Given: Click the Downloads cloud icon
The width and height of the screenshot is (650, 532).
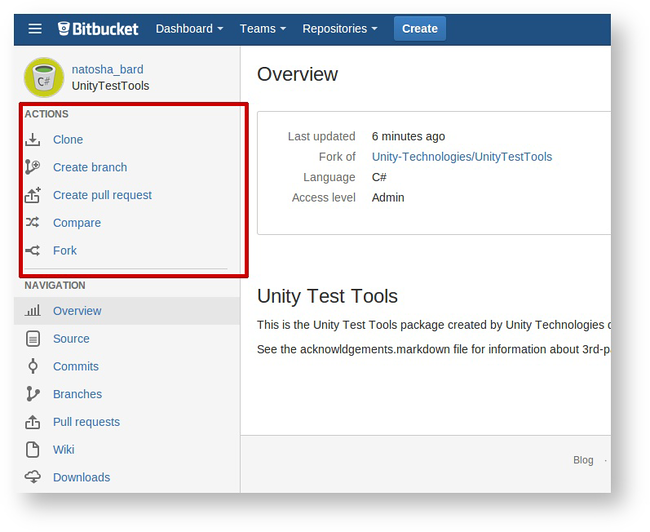Looking at the screenshot, I should pyautogui.click(x=33, y=477).
